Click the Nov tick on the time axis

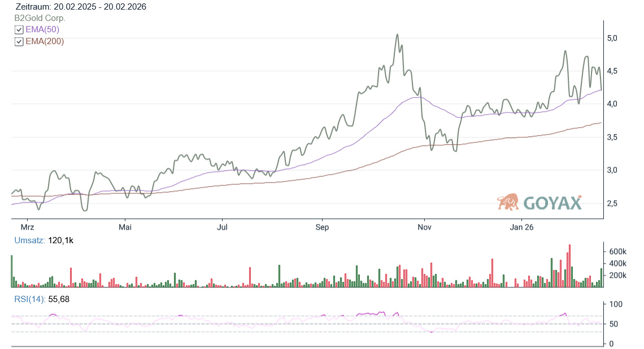424,227
